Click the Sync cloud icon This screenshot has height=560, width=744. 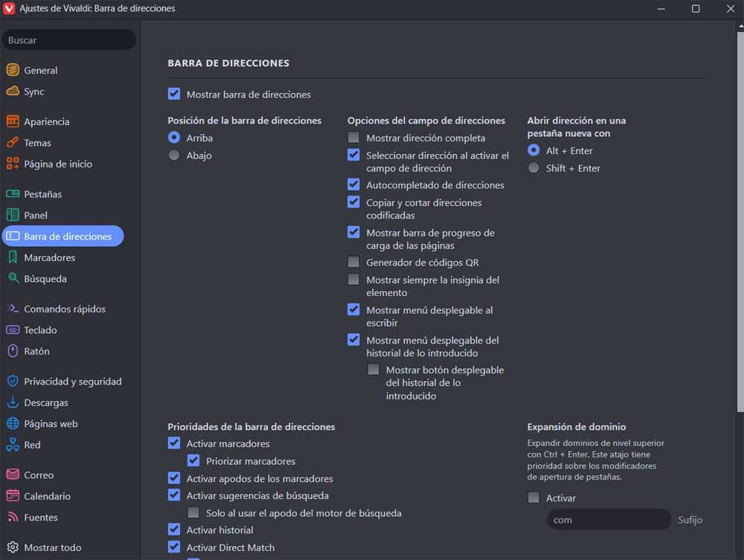click(13, 91)
